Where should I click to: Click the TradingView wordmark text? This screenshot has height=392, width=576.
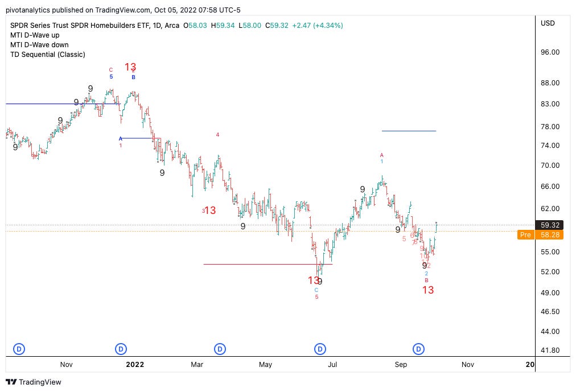point(40,382)
